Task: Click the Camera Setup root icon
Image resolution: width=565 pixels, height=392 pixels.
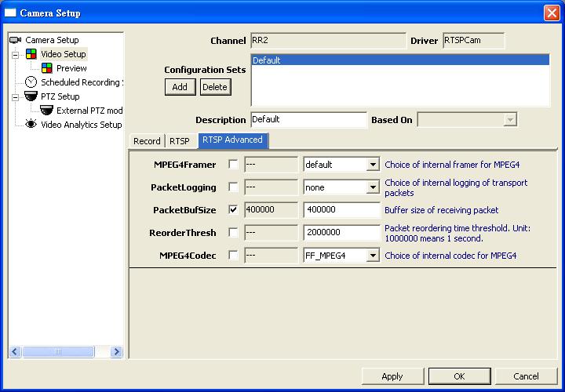Action: 15,40
